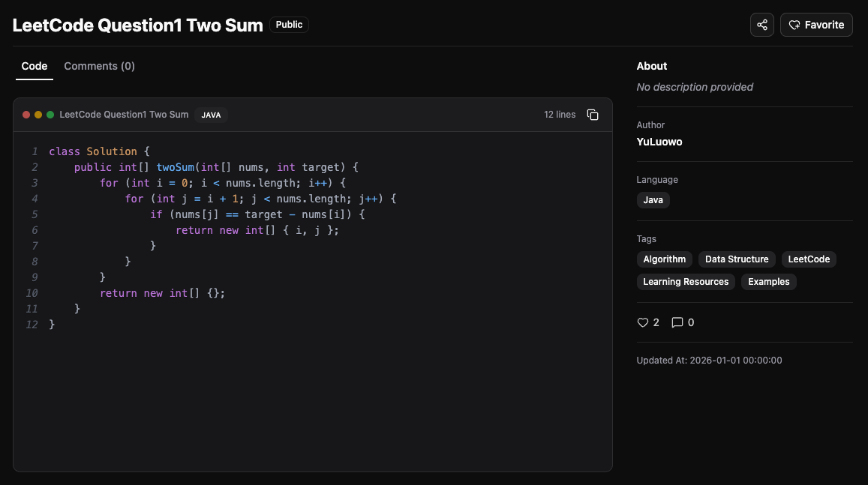Image resolution: width=868 pixels, height=485 pixels.
Task: Open the Algorithm tag
Action: coord(664,259)
